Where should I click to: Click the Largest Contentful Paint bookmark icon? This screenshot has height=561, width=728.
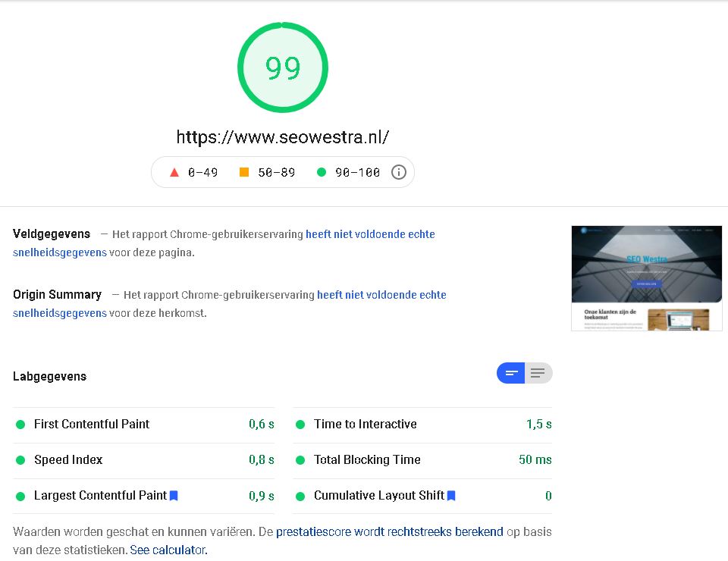tap(174, 496)
